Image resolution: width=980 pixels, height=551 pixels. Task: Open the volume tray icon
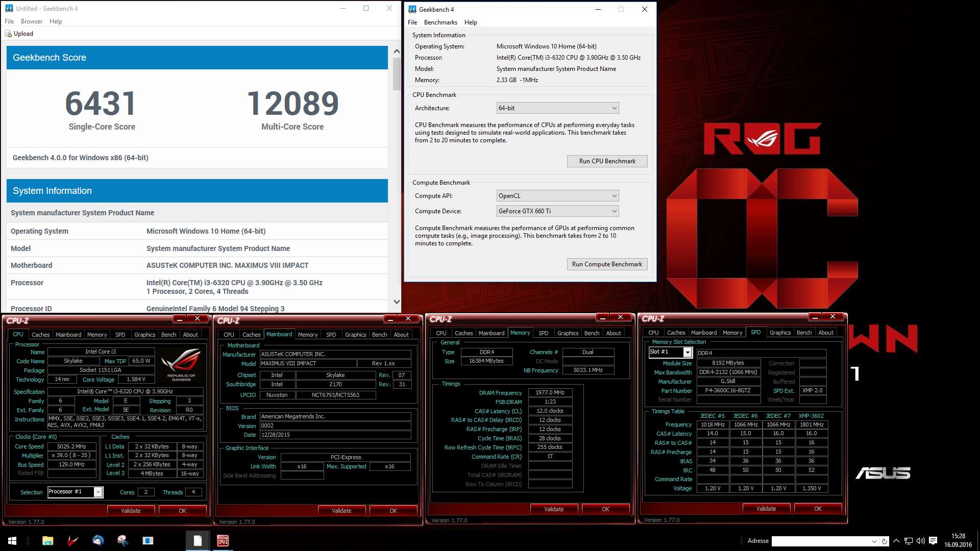tap(920, 541)
